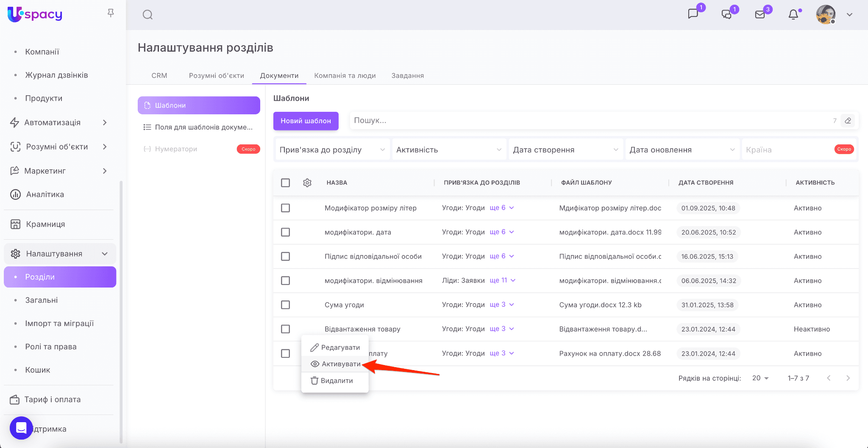
Task: Click the Новий шаблон button
Action: coord(306,121)
